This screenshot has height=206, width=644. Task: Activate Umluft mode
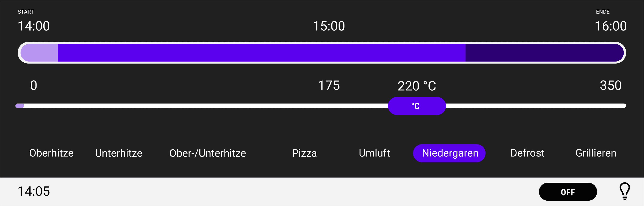coord(374,153)
